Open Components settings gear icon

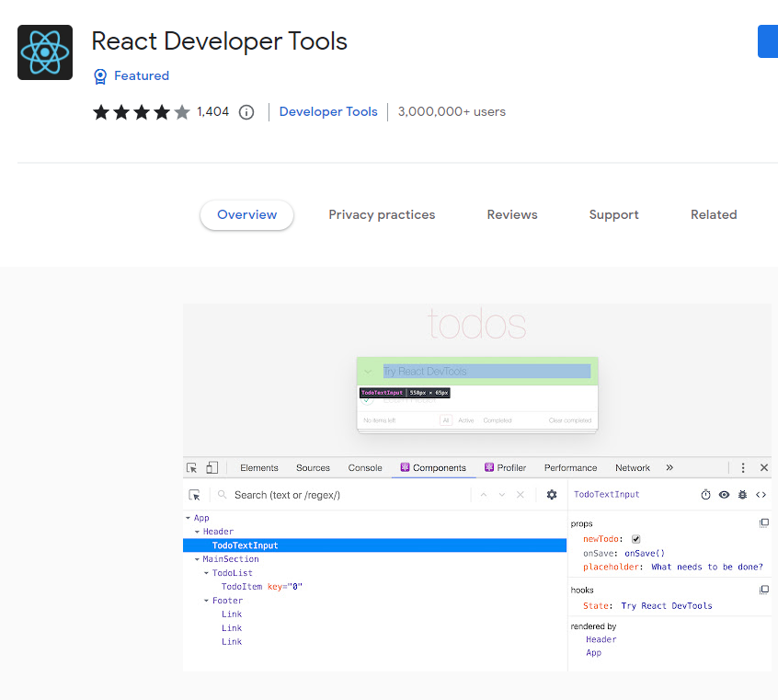pos(551,495)
